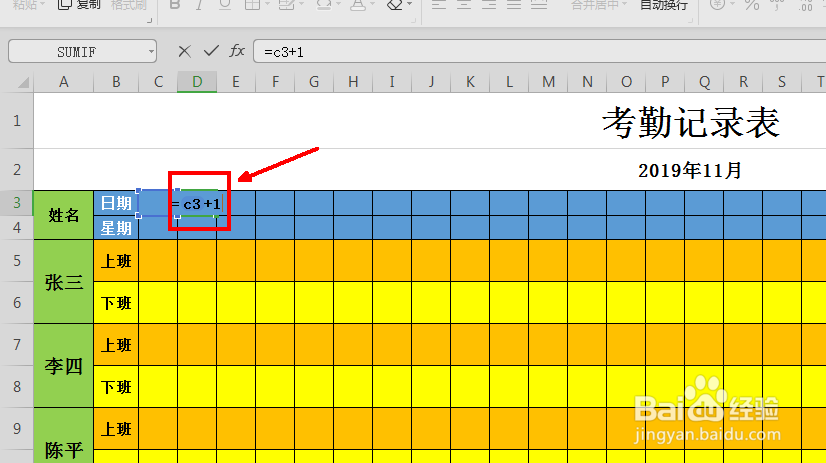826x463 pixels.
Task: Select column F header
Action: pos(275,82)
